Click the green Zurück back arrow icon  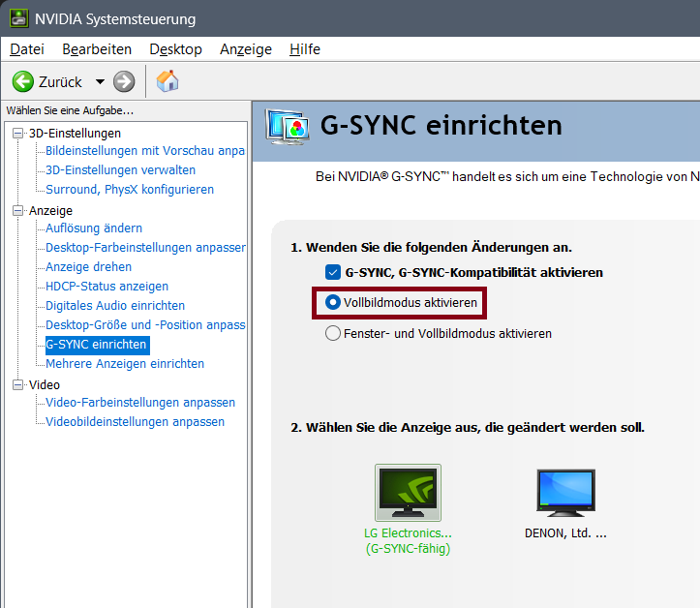click(x=23, y=81)
